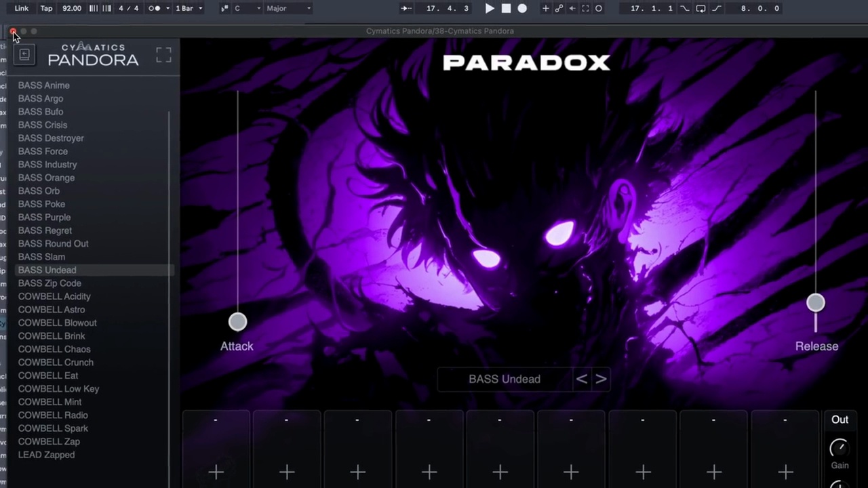Pick the COWBELL Blowout preset
Viewport: 868px width, 488px height.
[58, 323]
